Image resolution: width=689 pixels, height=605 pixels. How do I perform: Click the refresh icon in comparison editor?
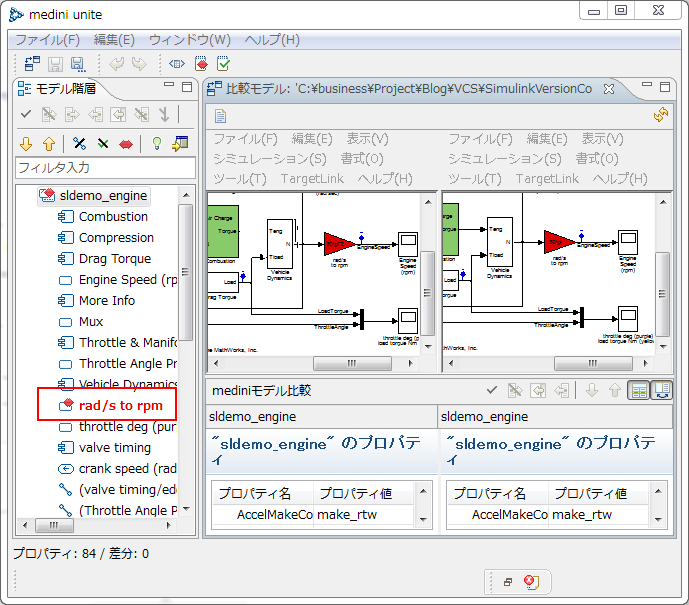[660, 115]
